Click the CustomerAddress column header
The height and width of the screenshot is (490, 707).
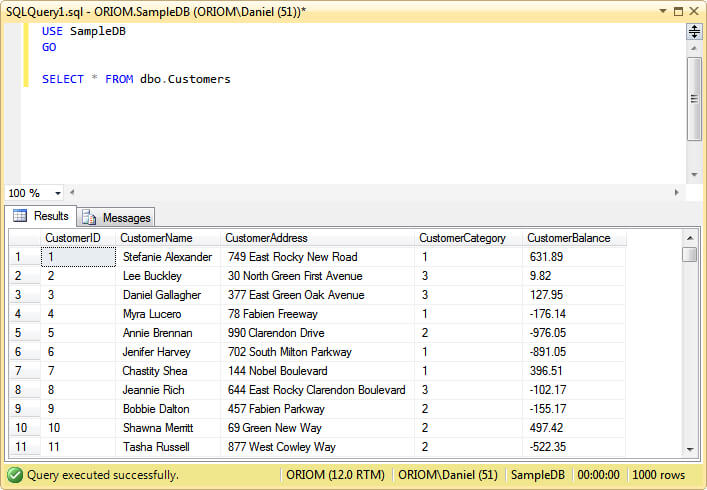click(x=266, y=238)
